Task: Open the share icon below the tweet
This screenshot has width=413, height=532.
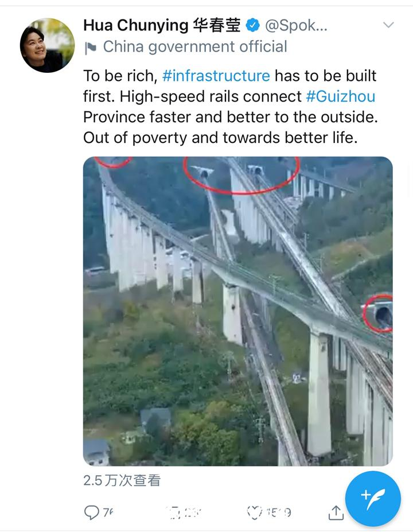Action: pos(336,512)
